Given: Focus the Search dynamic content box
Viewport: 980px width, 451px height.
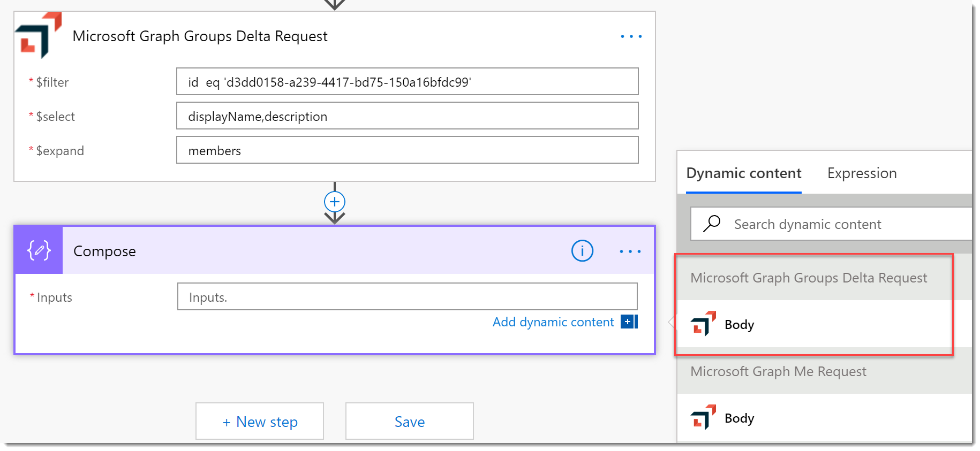Looking at the screenshot, I should (831, 224).
